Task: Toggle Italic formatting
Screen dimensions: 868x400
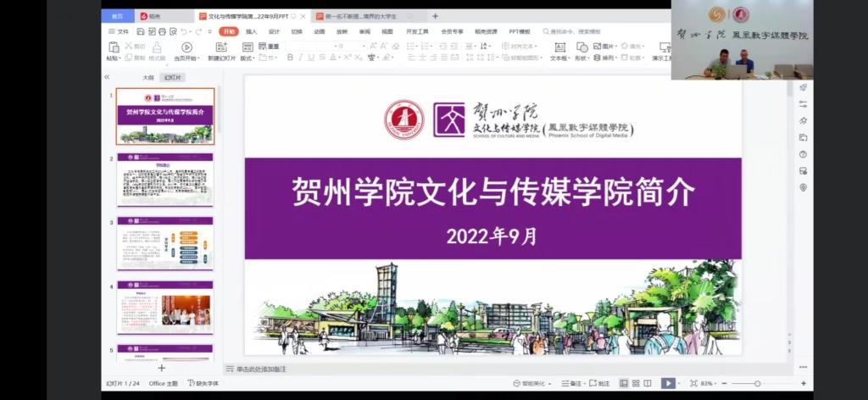Action: click(x=301, y=58)
